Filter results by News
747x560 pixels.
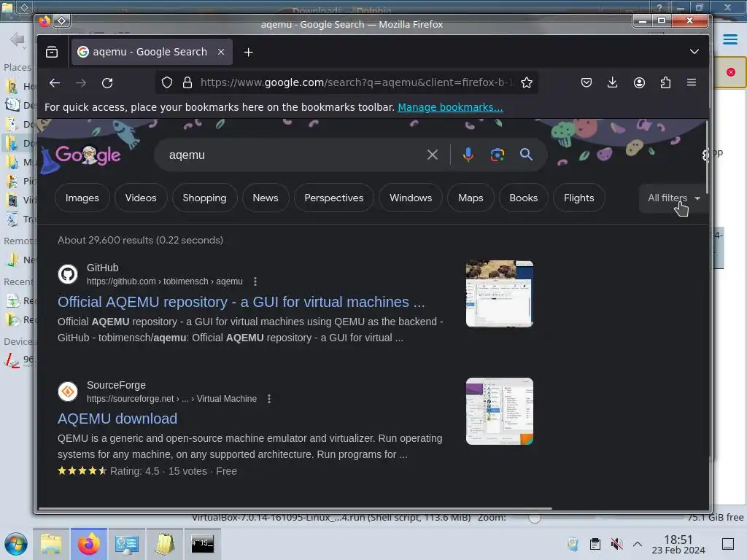pyautogui.click(x=266, y=198)
